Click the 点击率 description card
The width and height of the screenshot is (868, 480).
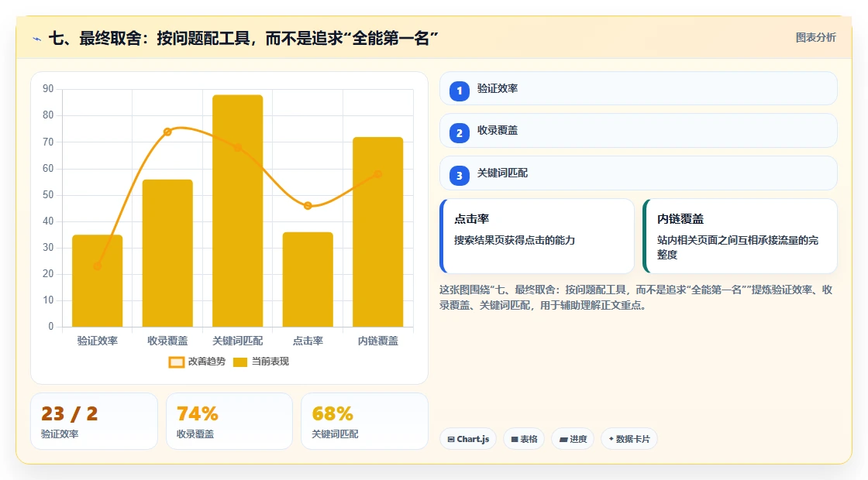tap(536, 236)
